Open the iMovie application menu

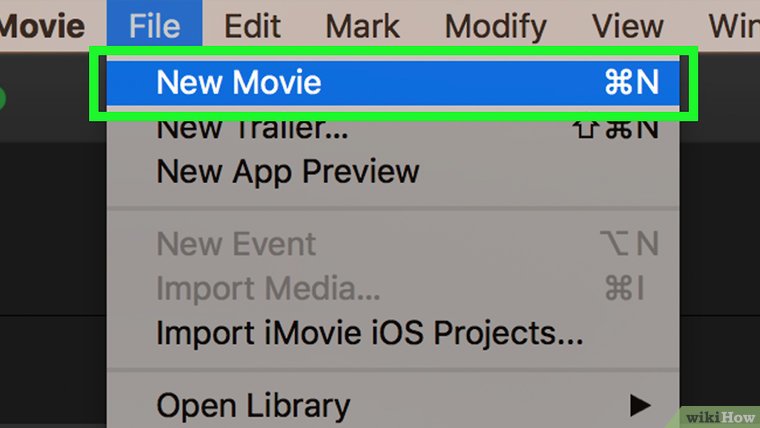tap(40, 24)
